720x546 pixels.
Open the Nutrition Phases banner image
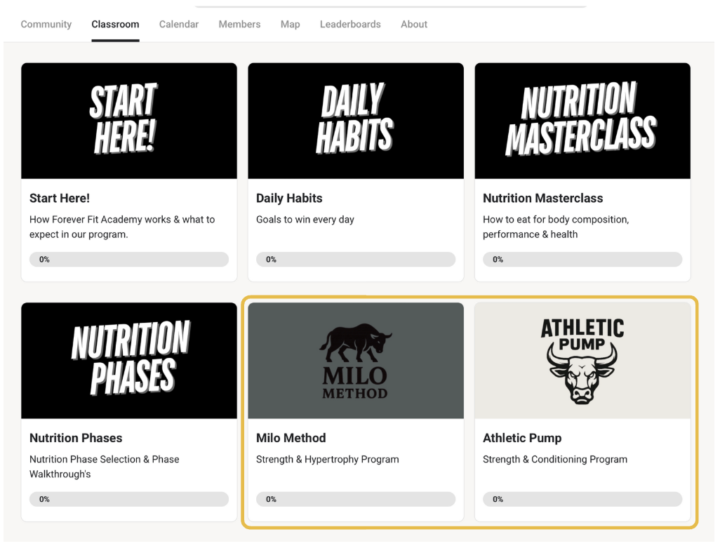click(x=129, y=360)
